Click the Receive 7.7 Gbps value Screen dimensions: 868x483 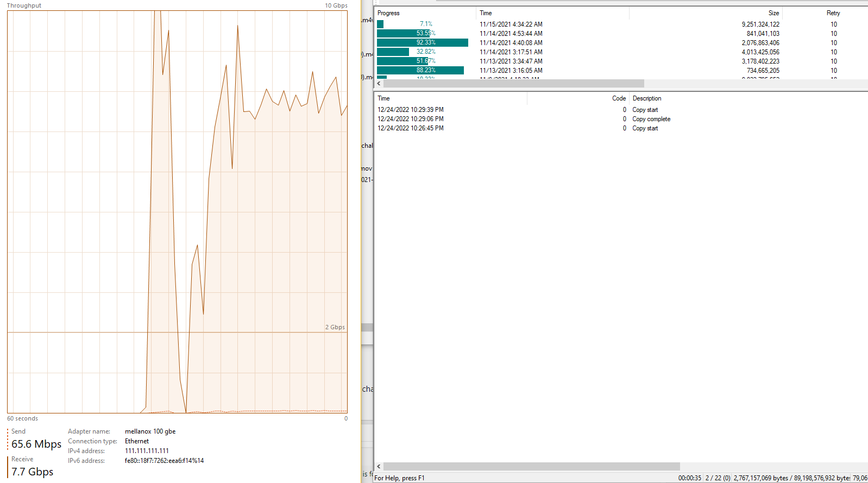(x=33, y=472)
